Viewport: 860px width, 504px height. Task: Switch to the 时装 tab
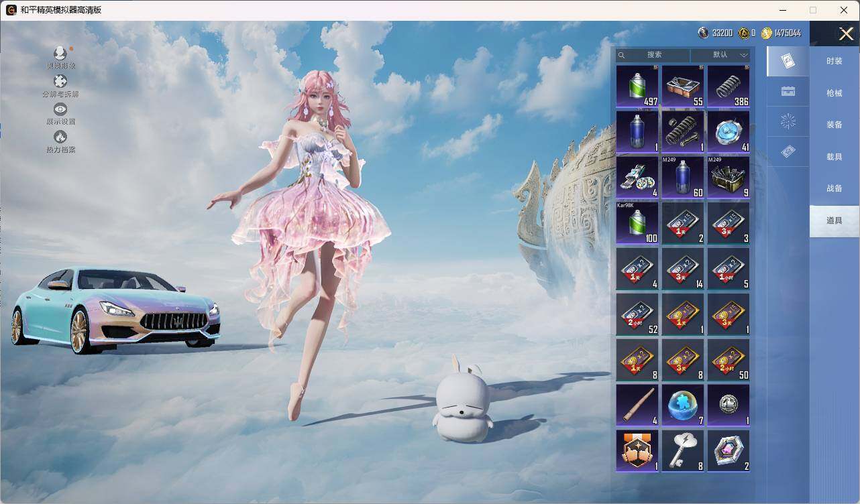(834, 61)
